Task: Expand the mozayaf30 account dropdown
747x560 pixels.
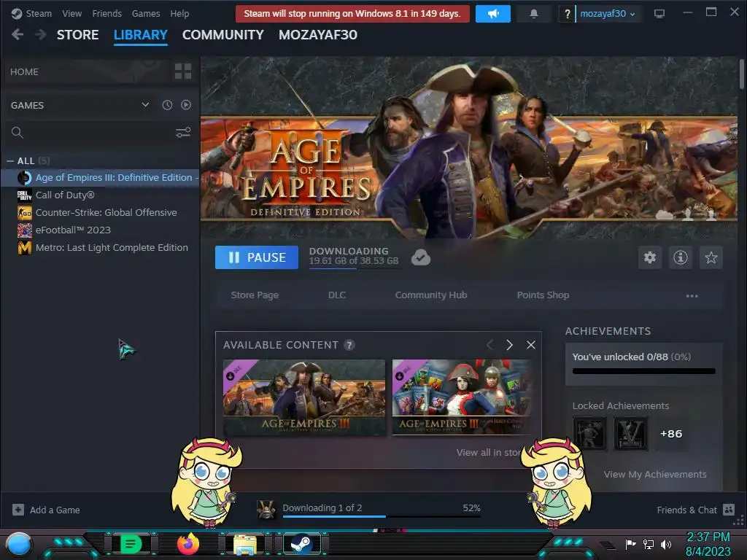Action: tap(608, 14)
